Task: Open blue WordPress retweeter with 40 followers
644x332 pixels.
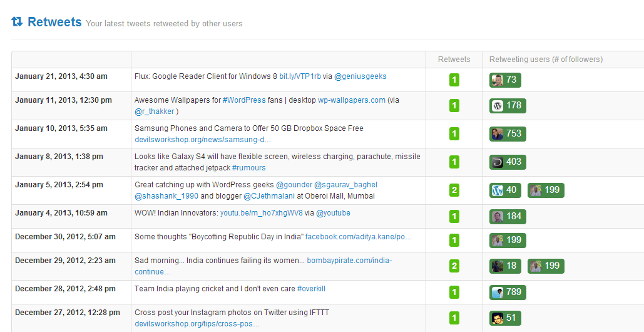Action: [505, 190]
